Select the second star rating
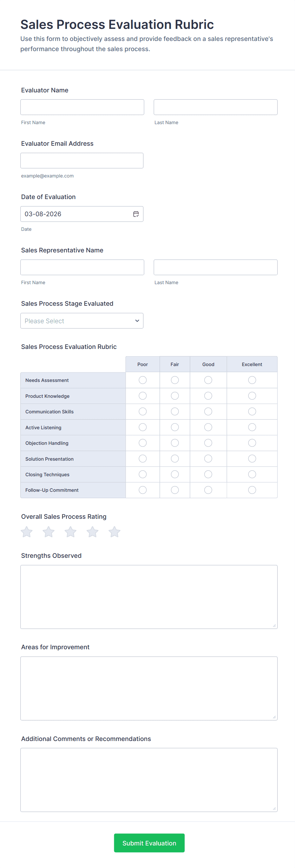Image resolution: width=295 pixels, height=868 pixels. pos(49,532)
